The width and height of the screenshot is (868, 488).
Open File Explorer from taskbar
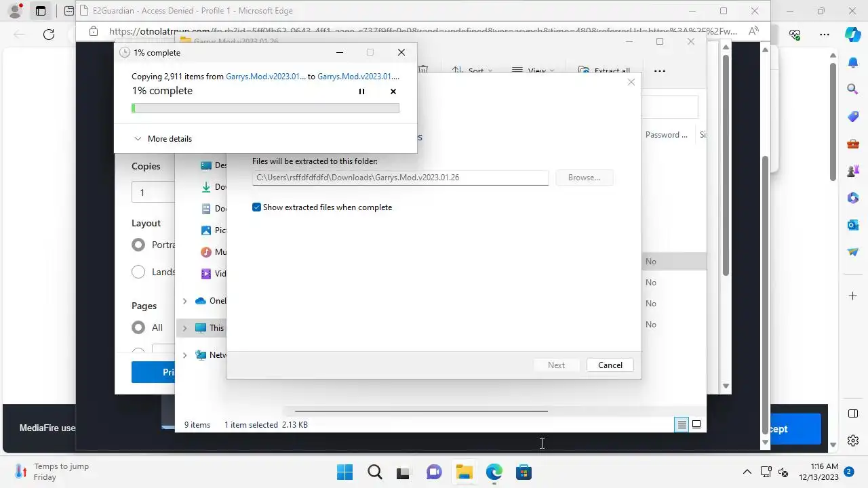tap(464, 472)
